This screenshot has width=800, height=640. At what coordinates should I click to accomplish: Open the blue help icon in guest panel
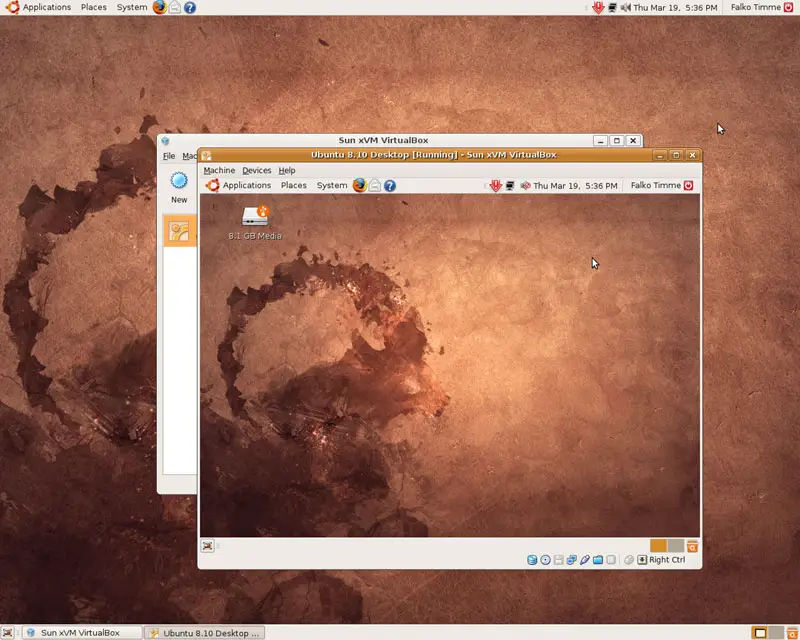(x=389, y=185)
